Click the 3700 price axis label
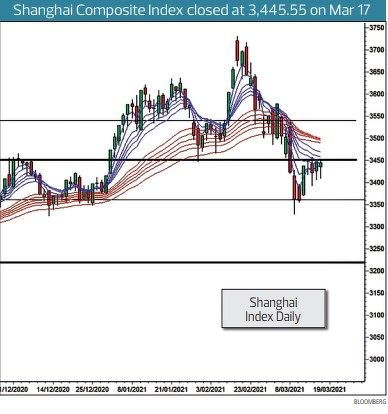Screen dimensions: 388x414 (x=377, y=50)
